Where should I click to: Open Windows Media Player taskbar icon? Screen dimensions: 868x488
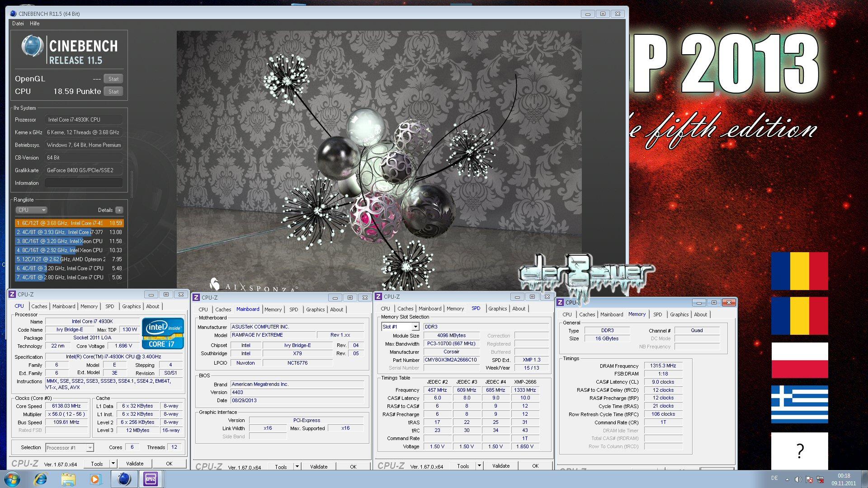pyautogui.click(x=95, y=479)
